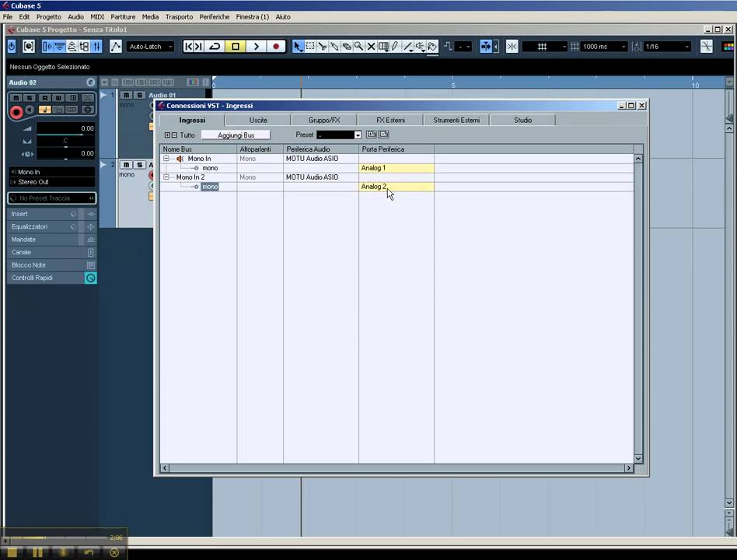The width and height of the screenshot is (737, 560).
Task: Select the Color paint bucket tool
Action: pyautogui.click(x=432, y=46)
